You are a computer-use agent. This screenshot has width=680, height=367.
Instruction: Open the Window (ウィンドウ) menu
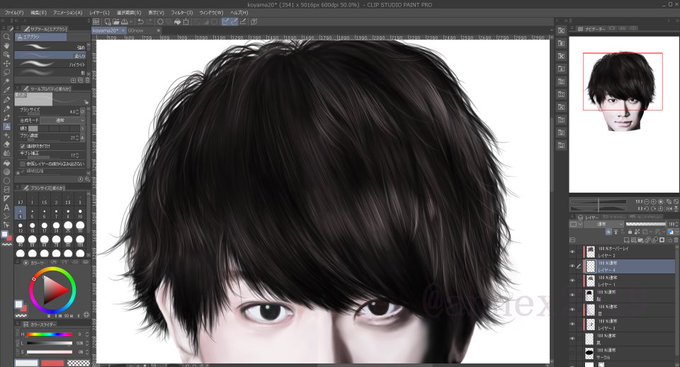[x=211, y=13]
